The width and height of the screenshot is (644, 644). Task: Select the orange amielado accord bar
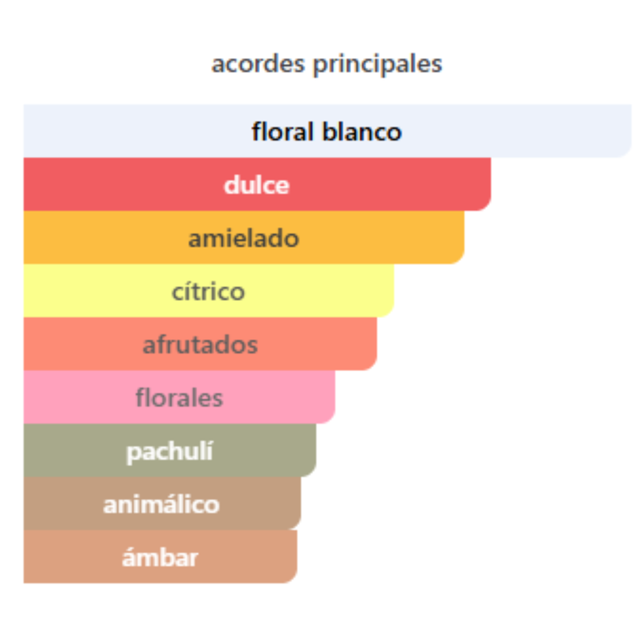point(244,237)
